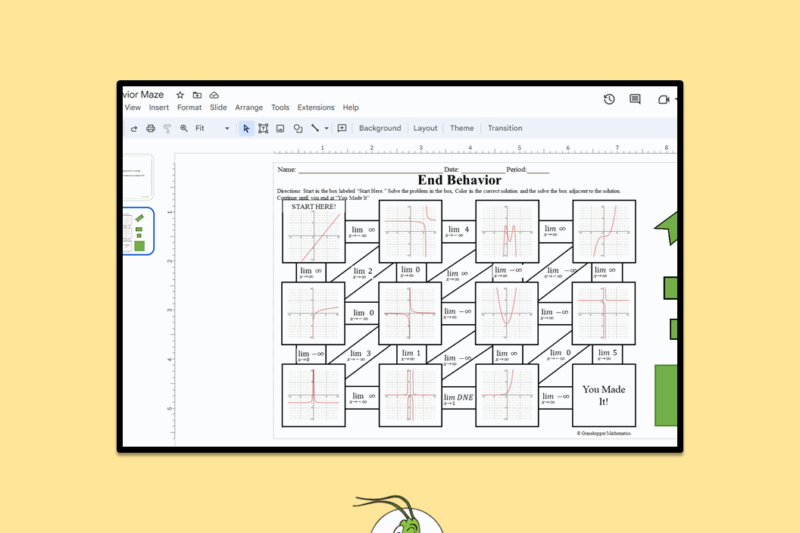Open the Format menu
The height and width of the screenshot is (533, 800).
189,108
